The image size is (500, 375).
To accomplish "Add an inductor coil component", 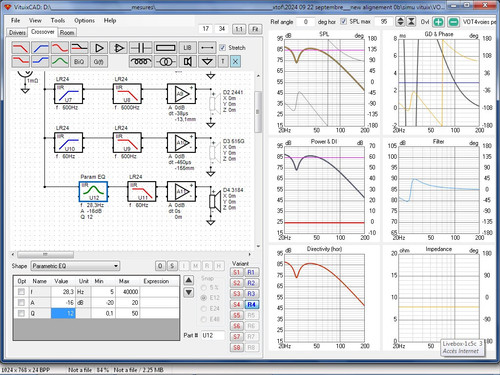I will tap(141, 61).
